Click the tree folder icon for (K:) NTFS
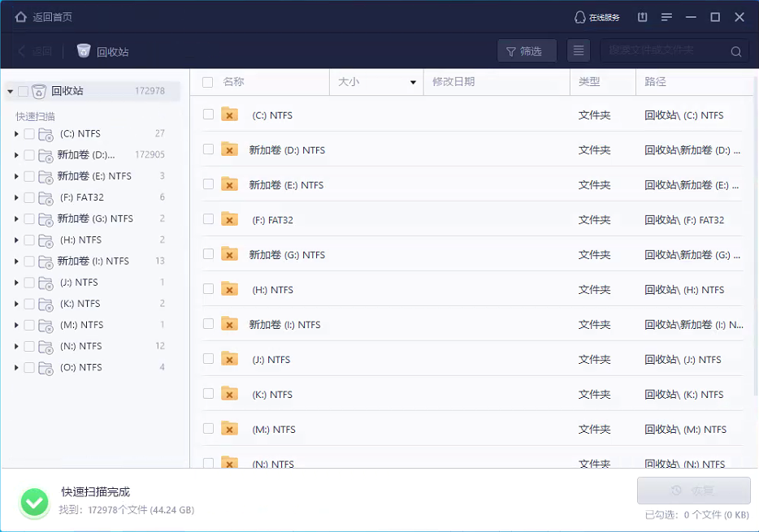Viewport: 759px width, 532px height. point(46,305)
